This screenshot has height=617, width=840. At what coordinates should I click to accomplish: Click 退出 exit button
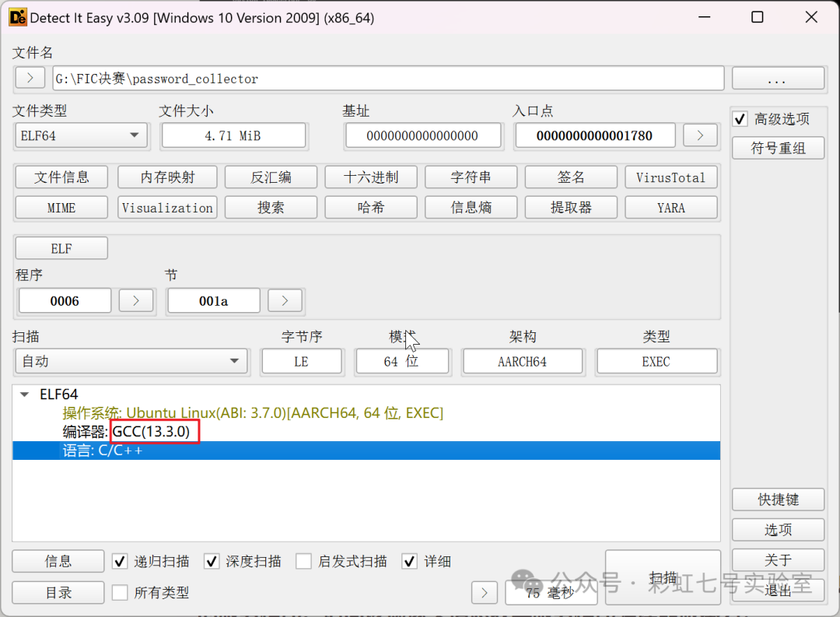(778, 591)
